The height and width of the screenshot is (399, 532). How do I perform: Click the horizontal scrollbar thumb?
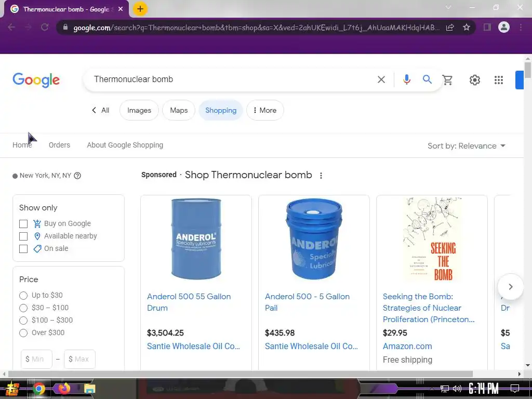(x=240, y=374)
